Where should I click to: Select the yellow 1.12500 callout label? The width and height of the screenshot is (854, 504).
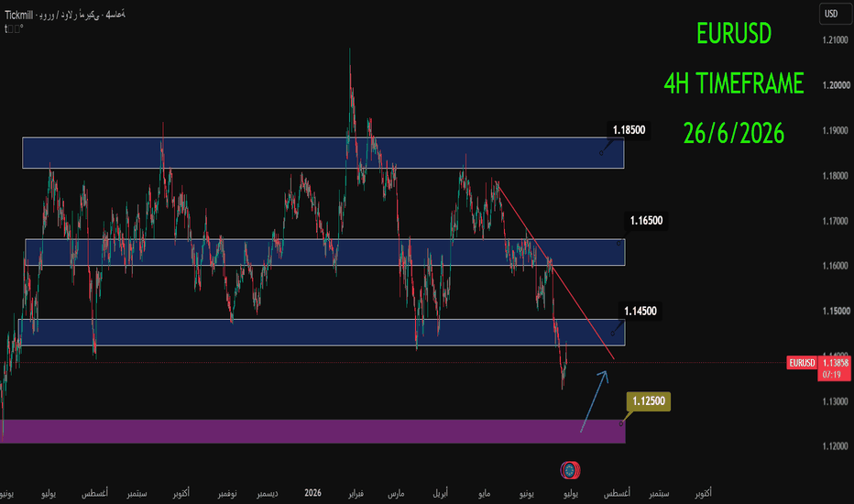[648, 401]
